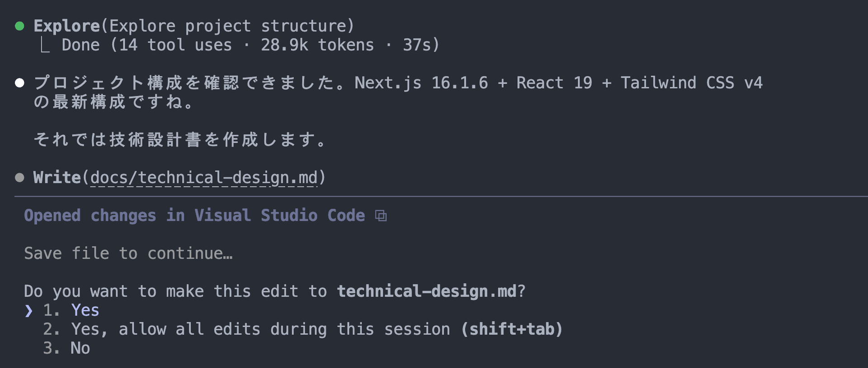Expand the Done 14 tool uses summary line
Viewport: 868px width, 368px height.
250,45
